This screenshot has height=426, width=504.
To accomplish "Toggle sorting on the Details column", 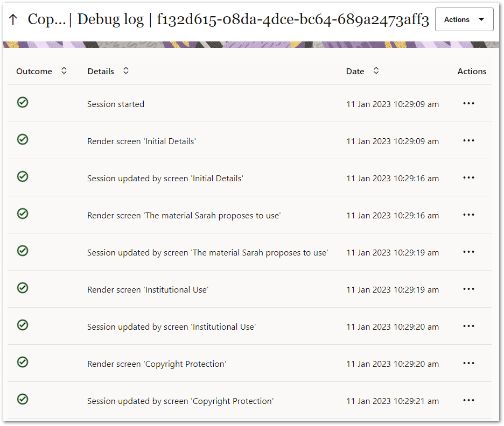I will [125, 70].
